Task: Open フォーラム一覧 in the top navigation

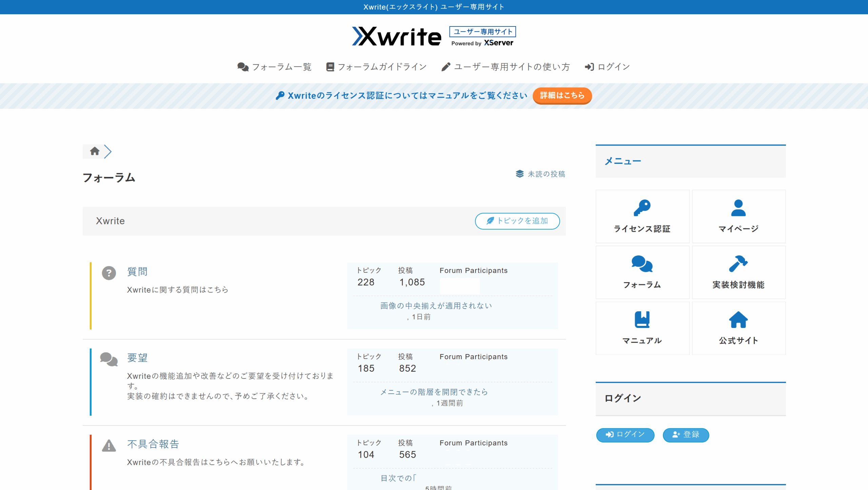Action: click(274, 67)
